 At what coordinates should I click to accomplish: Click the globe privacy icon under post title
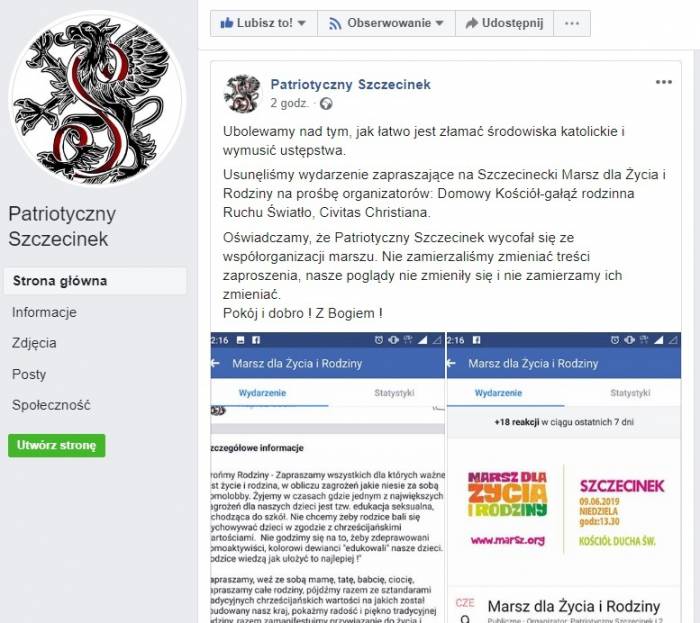(326, 104)
